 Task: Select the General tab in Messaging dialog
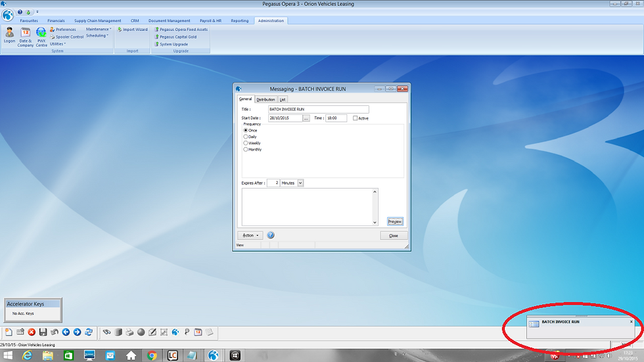tap(246, 99)
